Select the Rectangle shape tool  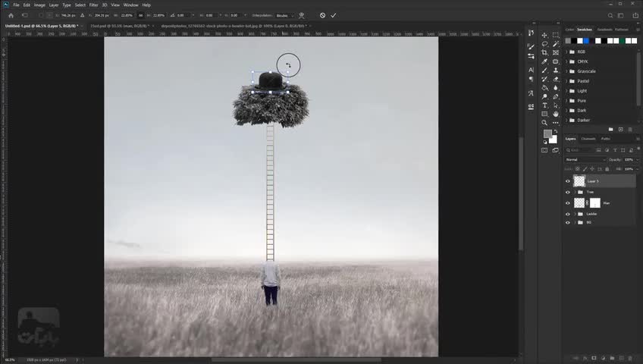(x=544, y=114)
